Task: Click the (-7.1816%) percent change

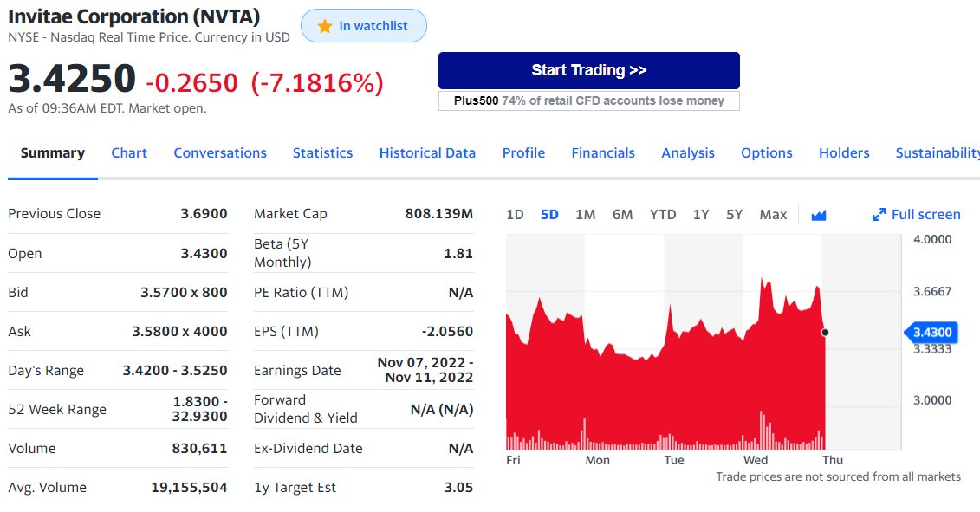Action: click(317, 82)
